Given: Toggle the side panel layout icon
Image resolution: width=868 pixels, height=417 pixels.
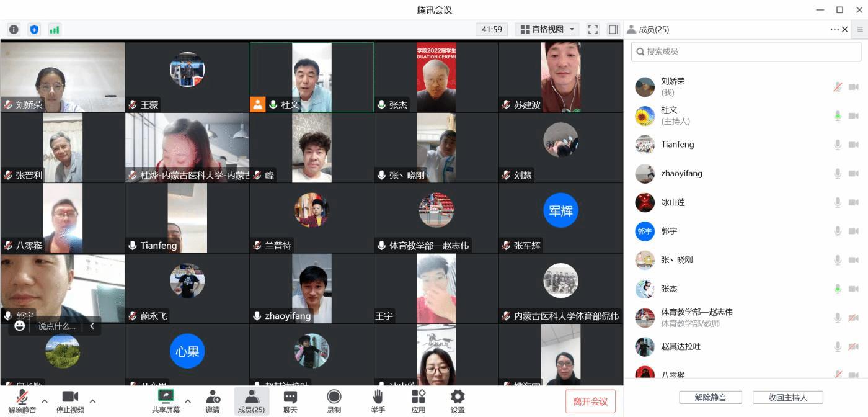Looking at the screenshot, I should point(613,29).
